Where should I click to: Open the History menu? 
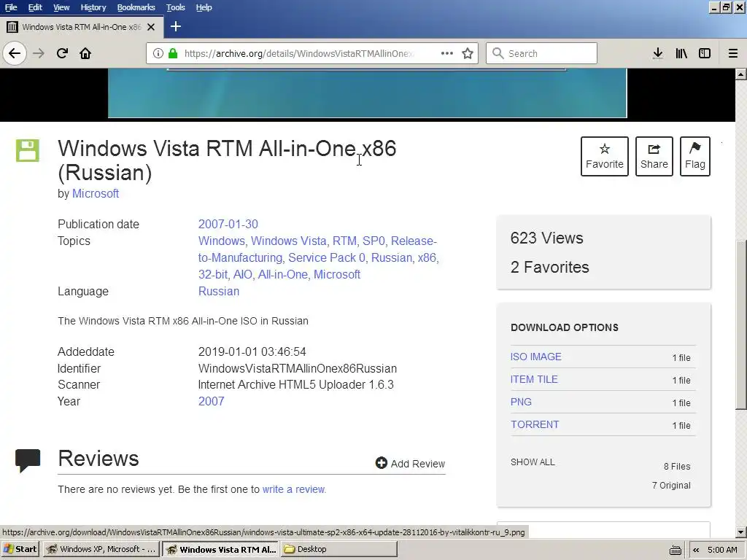click(x=93, y=7)
